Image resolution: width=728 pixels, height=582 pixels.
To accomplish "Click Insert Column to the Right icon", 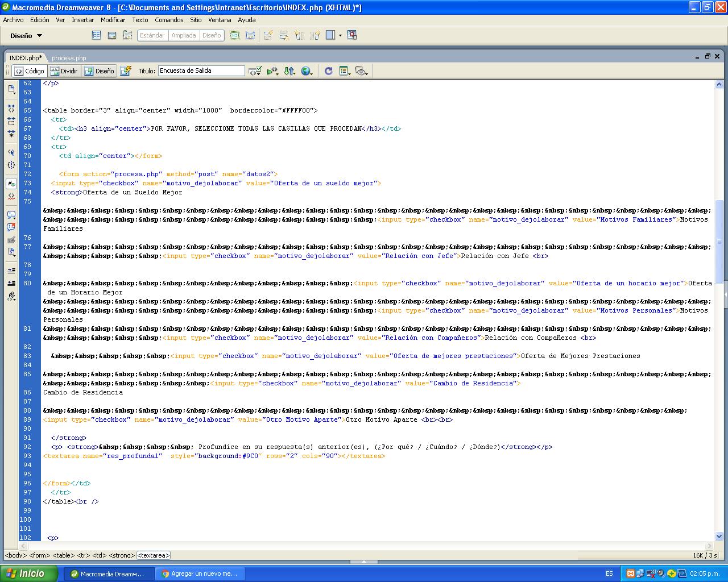I will [x=315, y=35].
